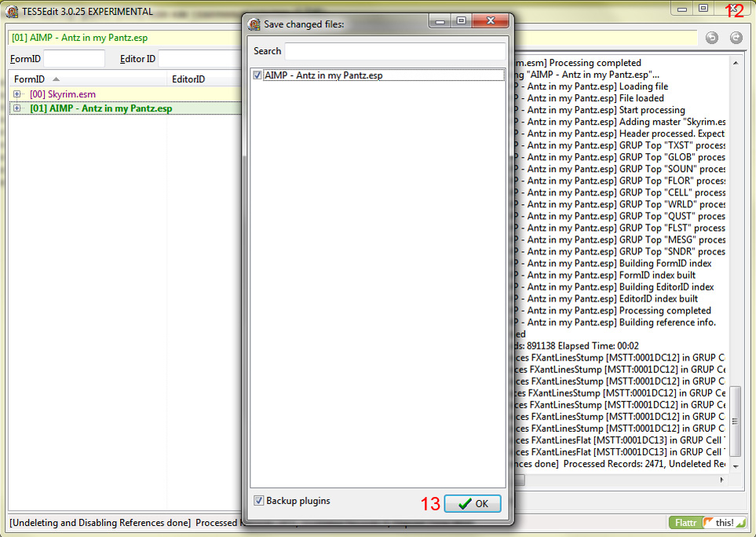The width and height of the screenshot is (756, 537).
Task: Toggle the Backup plugins checkbox
Action: pos(259,500)
